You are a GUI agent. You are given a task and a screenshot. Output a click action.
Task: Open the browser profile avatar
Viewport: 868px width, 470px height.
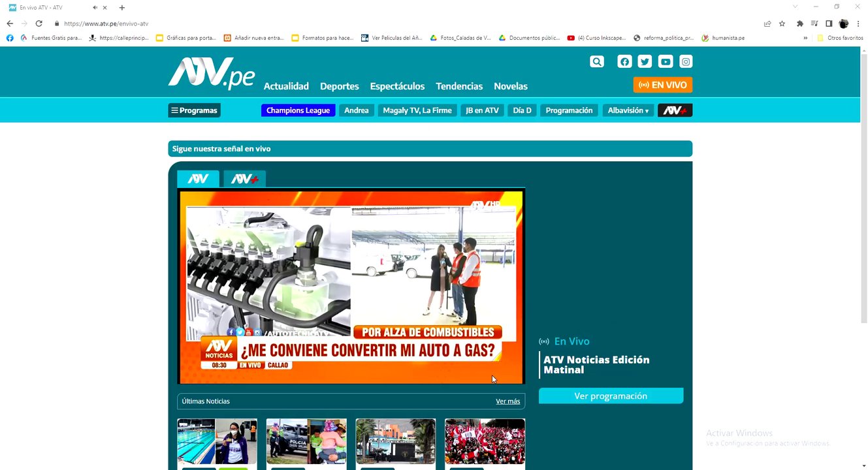click(843, 23)
